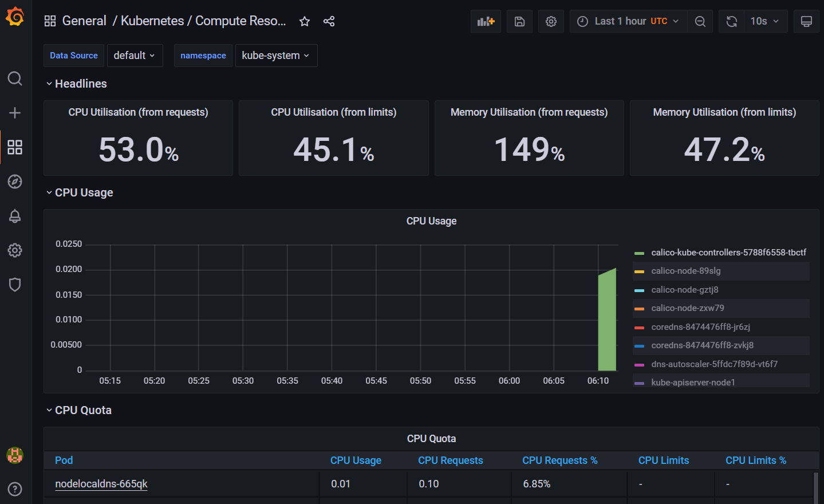824x504 pixels.
Task: Sort table by CPU Limits % column
Action: [x=756, y=460]
